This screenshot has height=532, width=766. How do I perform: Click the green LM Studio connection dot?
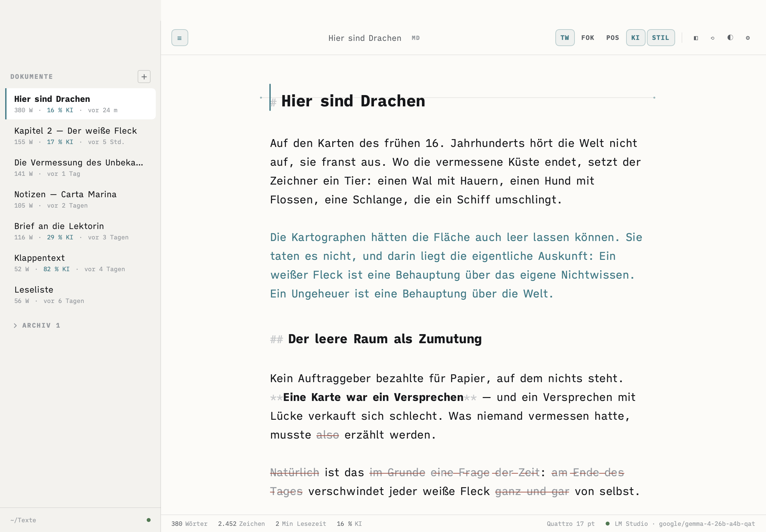(x=608, y=524)
